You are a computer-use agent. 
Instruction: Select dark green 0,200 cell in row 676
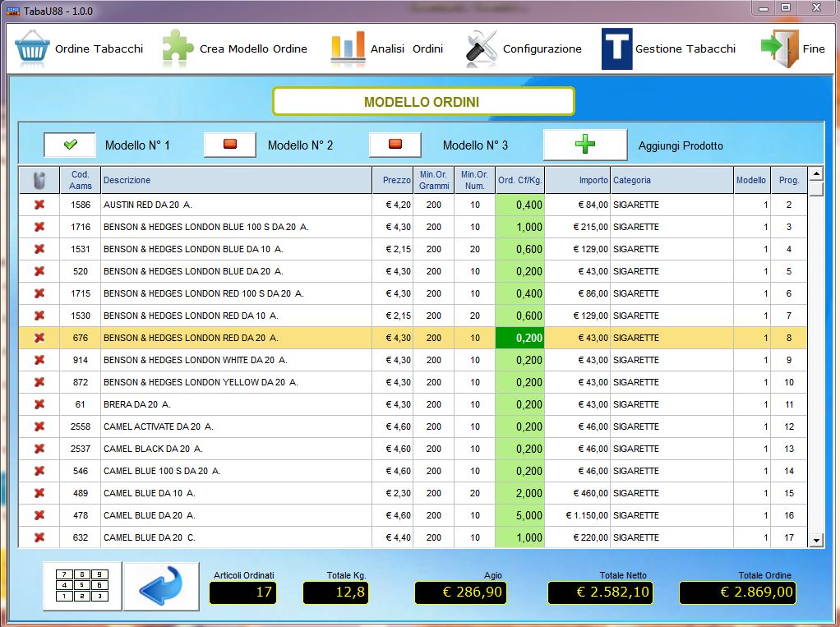click(519, 338)
